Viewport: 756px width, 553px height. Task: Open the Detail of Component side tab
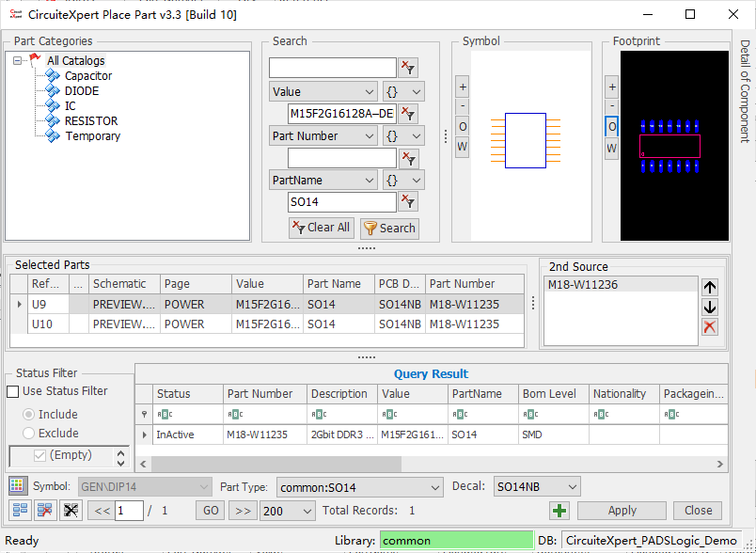[x=745, y=90]
